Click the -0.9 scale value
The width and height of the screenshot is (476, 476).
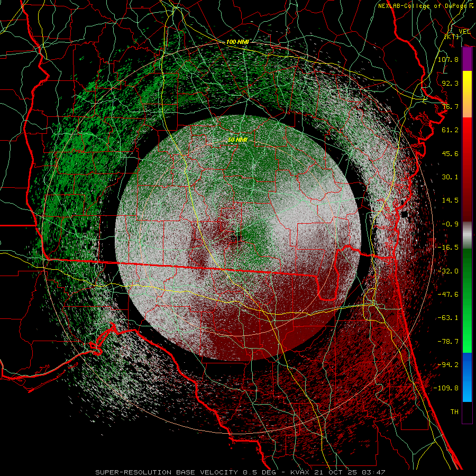coord(450,224)
